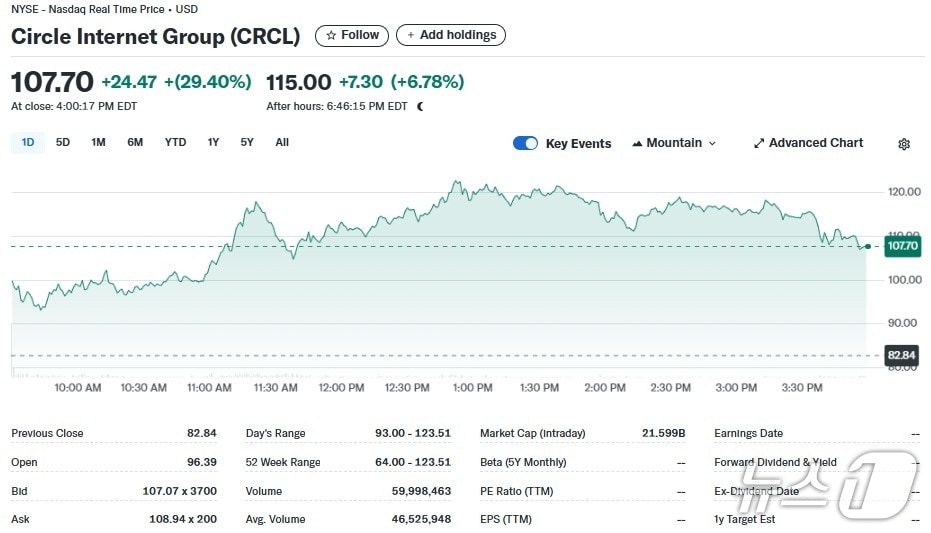Expand the Mountain chart type dropdown
This screenshot has height=533, width=931.
click(712, 144)
